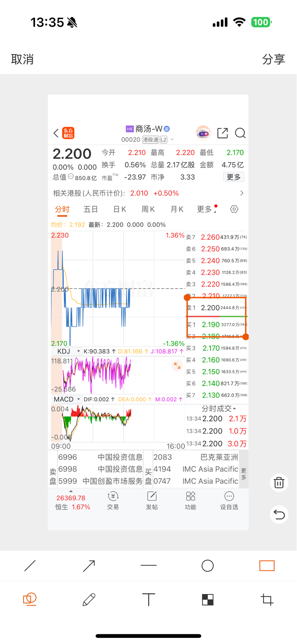Select the circle shape tool
Screen dimensions: 297x644
208,566
